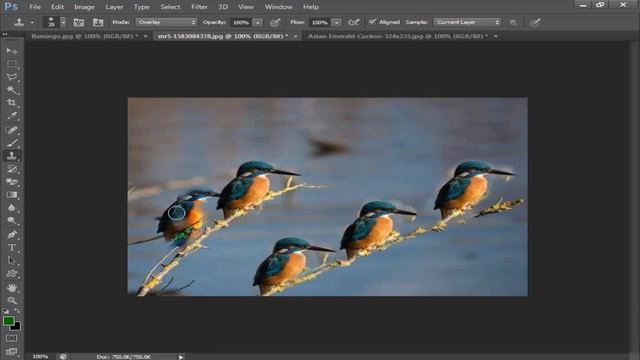Screen dimensions: 640x360
Task: Open the Window menu
Action: pyautogui.click(x=278, y=7)
